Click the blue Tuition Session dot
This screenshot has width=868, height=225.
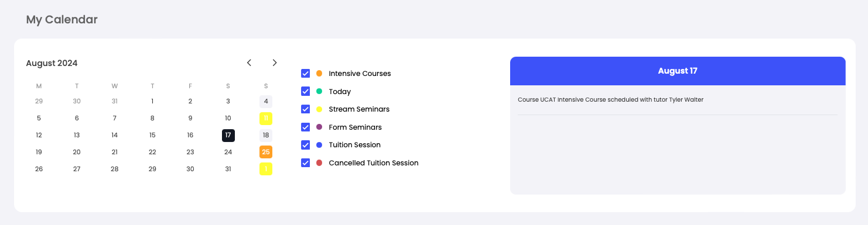[x=319, y=145]
